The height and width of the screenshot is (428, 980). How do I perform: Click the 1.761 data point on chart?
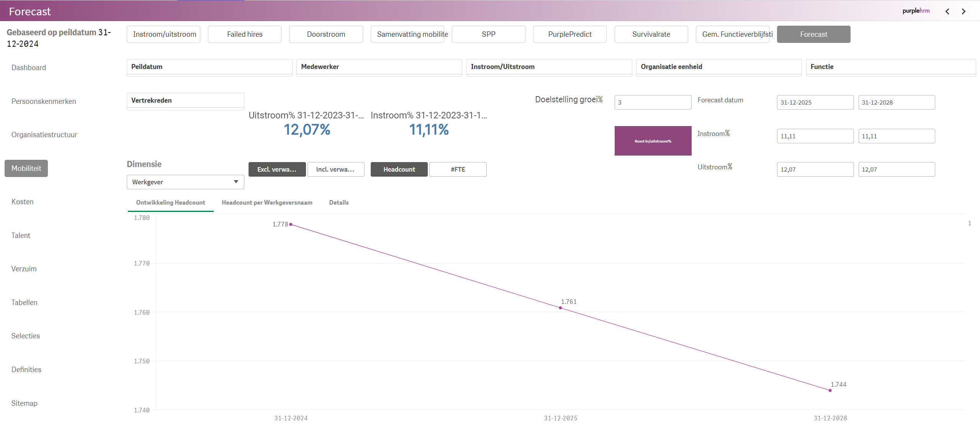click(560, 308)
